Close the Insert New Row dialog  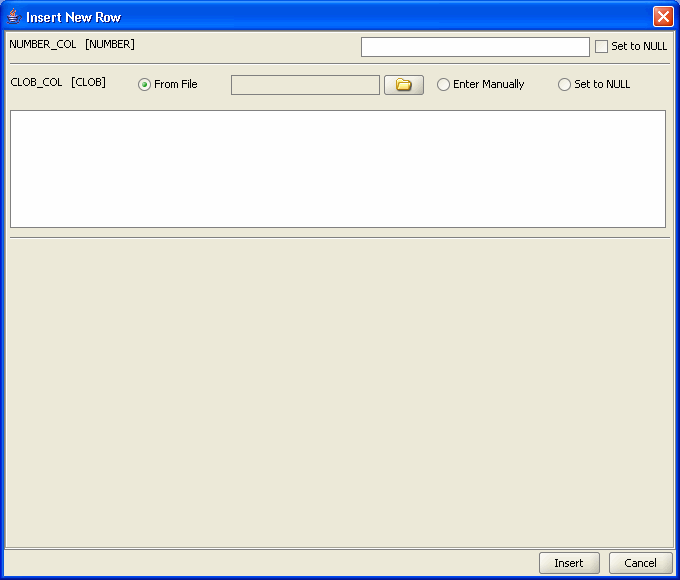pos(663,17)
